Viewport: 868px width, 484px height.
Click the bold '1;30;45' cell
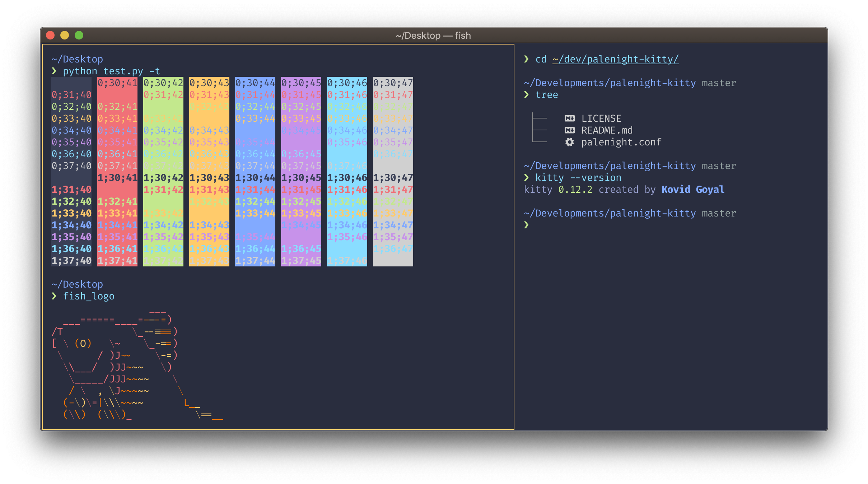(301, 178)
